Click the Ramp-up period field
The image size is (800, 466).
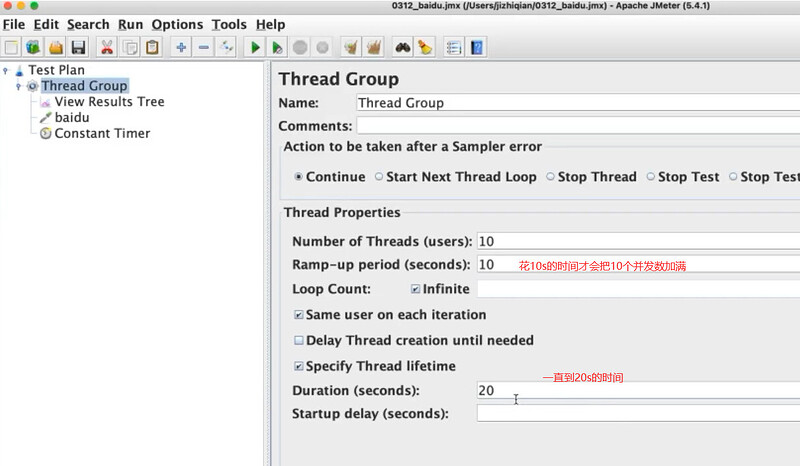[638, 264]
